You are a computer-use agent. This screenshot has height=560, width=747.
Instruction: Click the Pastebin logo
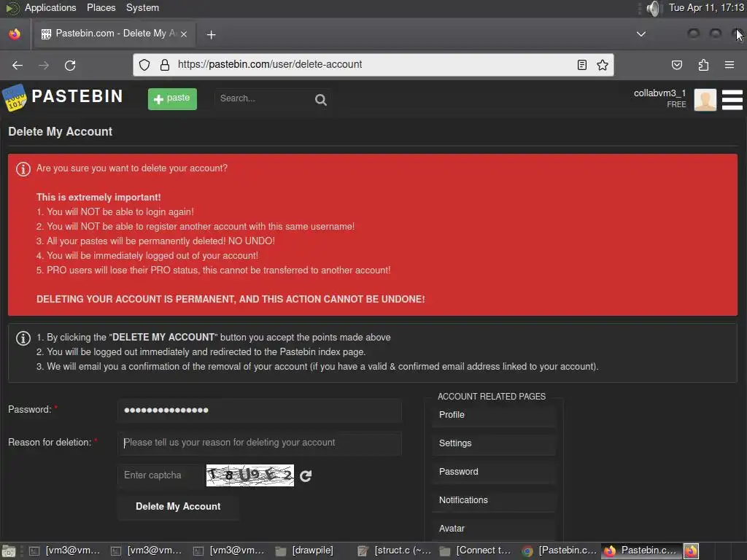click(63, 97)
